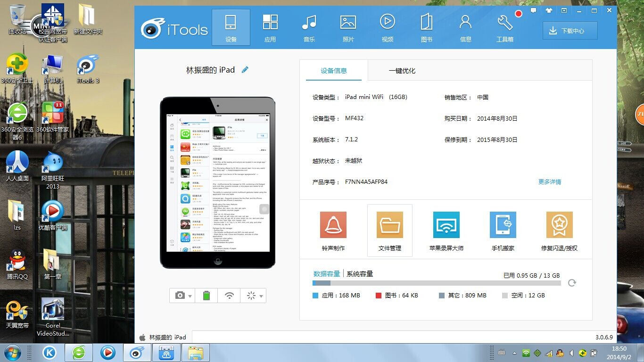Click the 下载中心 download center button
The width and height of the screenshot is (644, 362).
click(570, 31)
